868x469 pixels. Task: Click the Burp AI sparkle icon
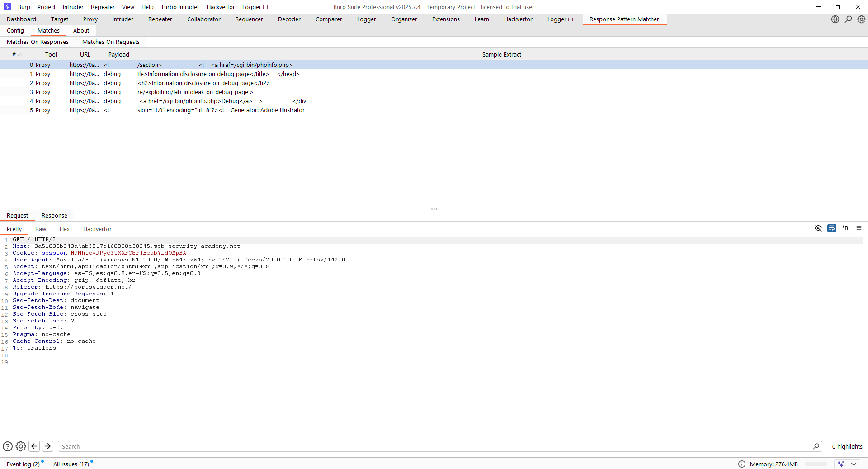point(840,464)
